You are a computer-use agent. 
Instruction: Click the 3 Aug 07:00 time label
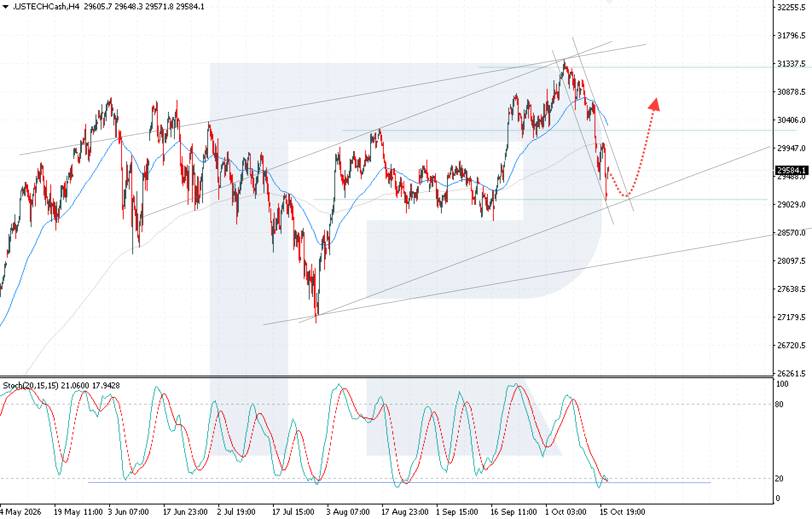[x=348, y=512]
